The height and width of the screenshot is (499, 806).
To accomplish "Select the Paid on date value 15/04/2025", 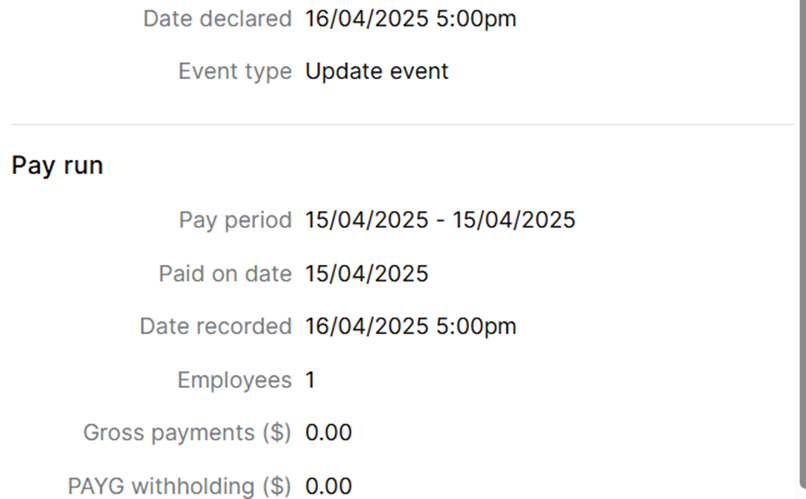I will (367, 273).
